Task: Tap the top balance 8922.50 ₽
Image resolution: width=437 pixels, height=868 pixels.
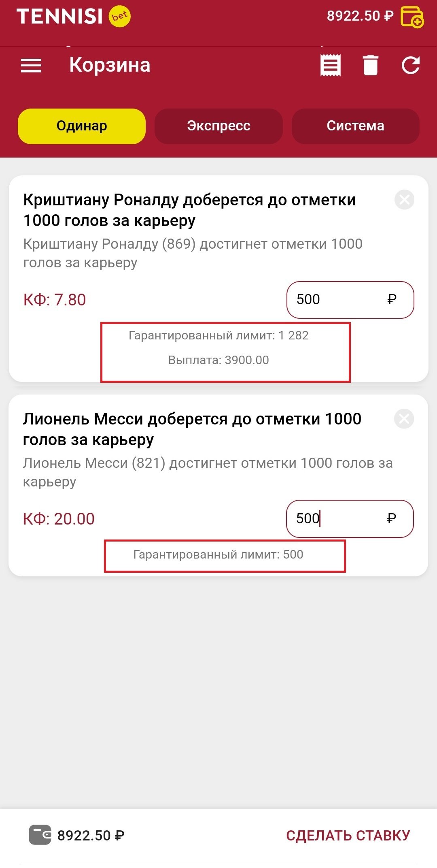Action: pyautogui.click(x=360, y=16)
